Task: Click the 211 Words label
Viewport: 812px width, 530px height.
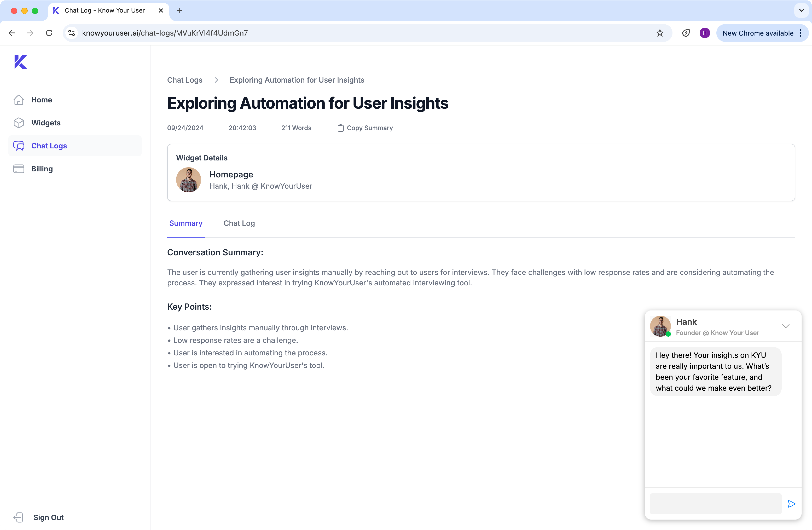Action: point(296,128)
